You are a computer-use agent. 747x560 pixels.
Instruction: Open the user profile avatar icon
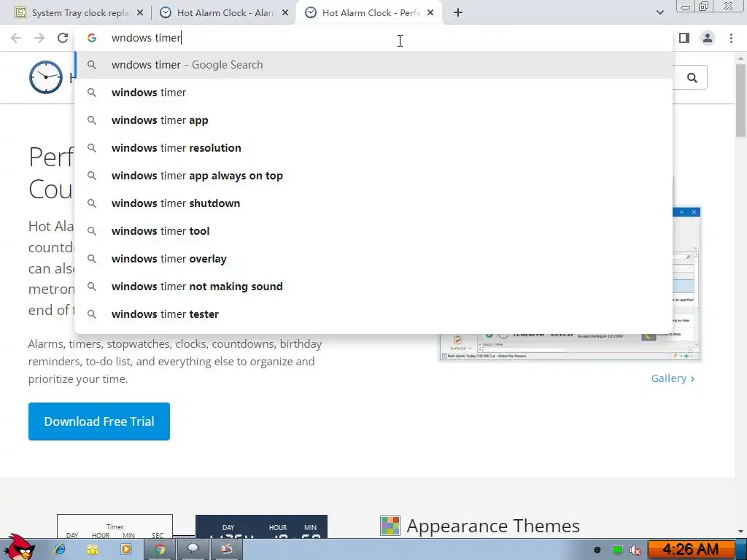[x=708, y=38]
